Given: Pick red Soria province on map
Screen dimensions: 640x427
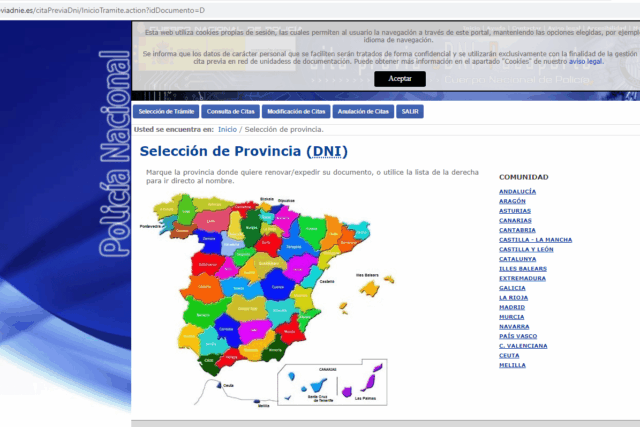Looking at the screenshot, I should click(x=267, y=243).
